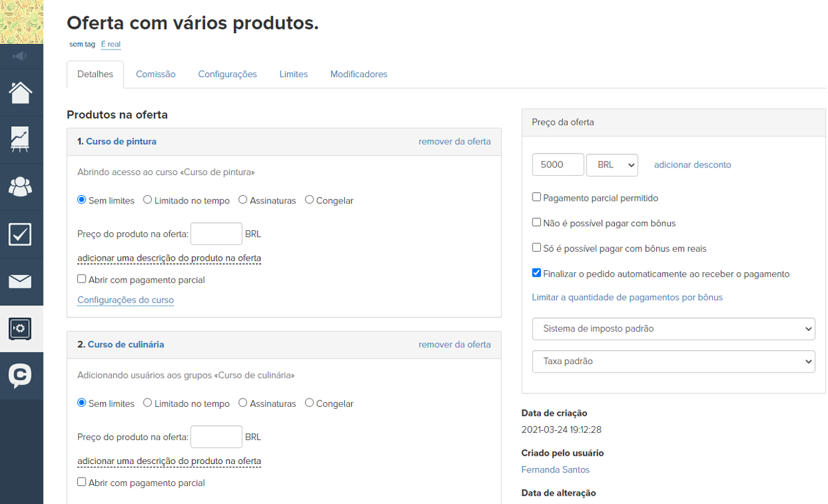Disable Finalizar o pedido automaticamente ao receber pagamento

[536, 272]
